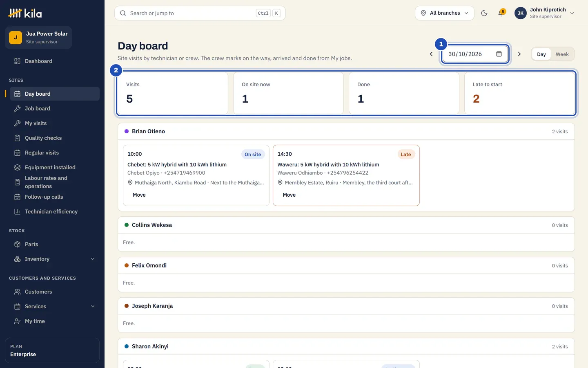Open the Jua Power Solar workspace switcher
The width and height of the screenshot is (588, 368).
tap(38, 38)
